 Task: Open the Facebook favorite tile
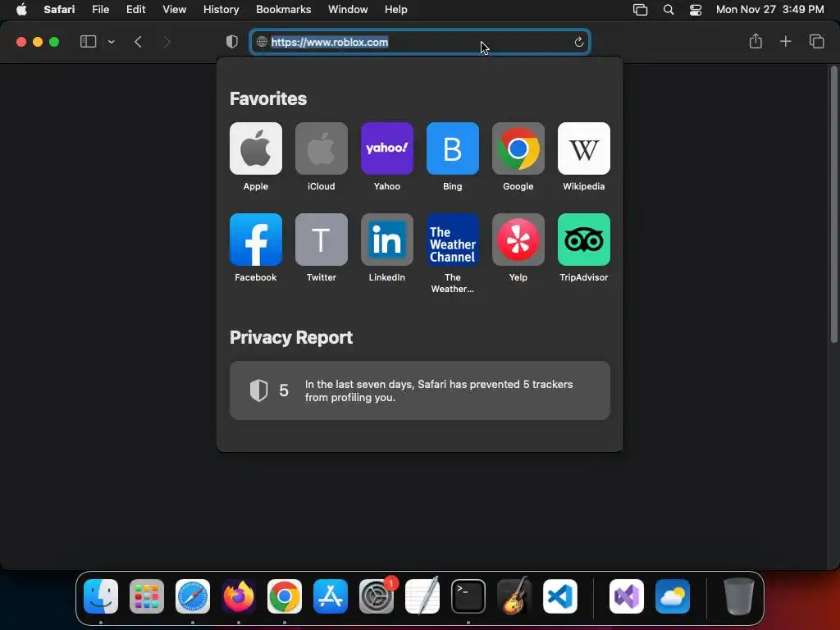click(x=256, y=240)
